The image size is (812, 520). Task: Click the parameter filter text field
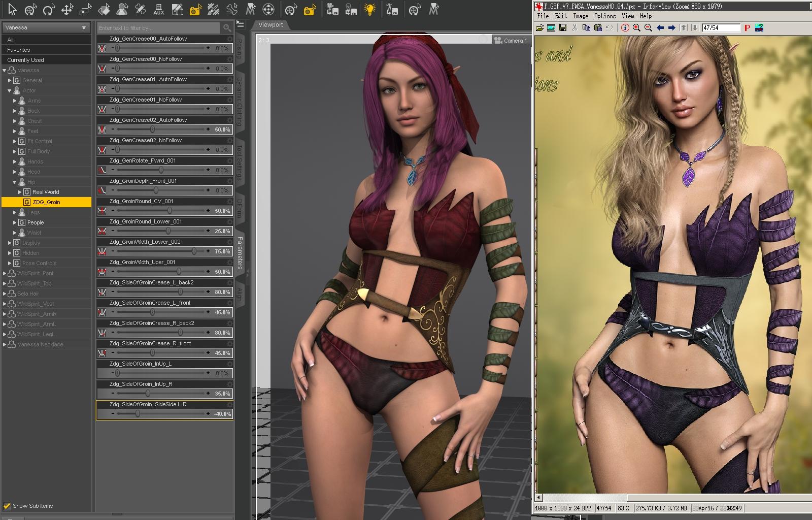pyautogui.click(x=159, y=27)
